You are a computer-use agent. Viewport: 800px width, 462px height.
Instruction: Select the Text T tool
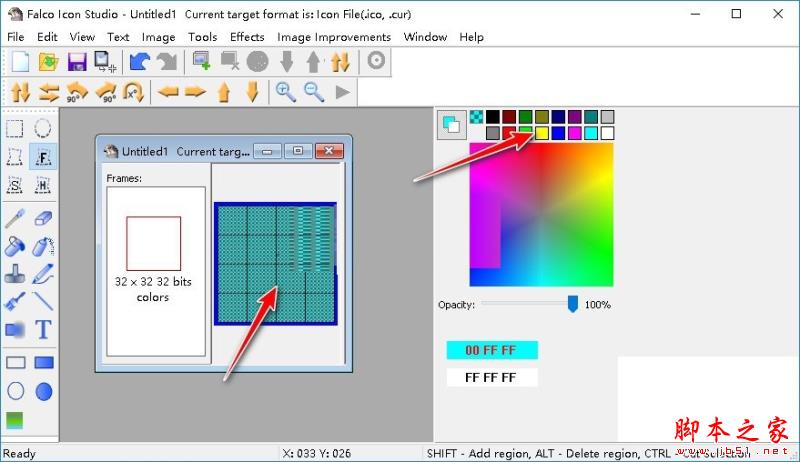click(43, 330)
